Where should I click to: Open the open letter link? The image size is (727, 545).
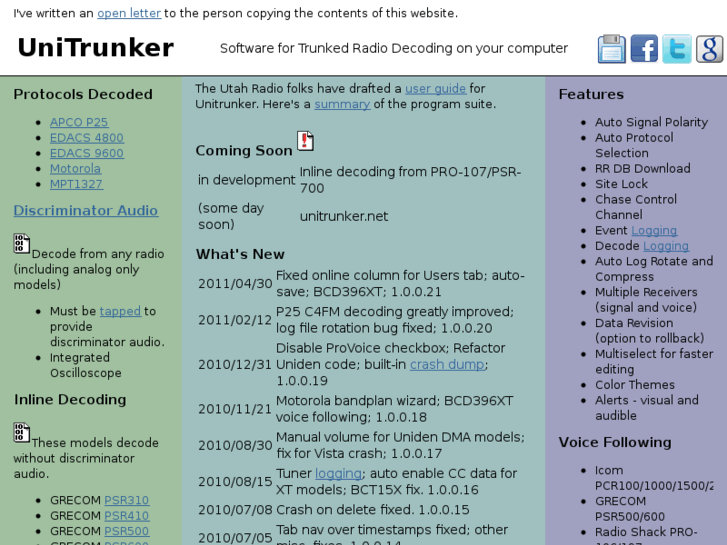[129, 13]
